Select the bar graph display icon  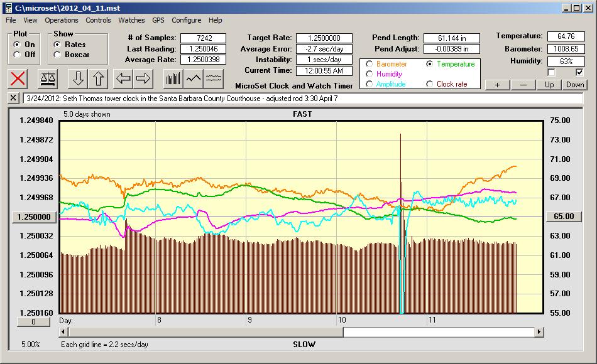pos(173,78)
